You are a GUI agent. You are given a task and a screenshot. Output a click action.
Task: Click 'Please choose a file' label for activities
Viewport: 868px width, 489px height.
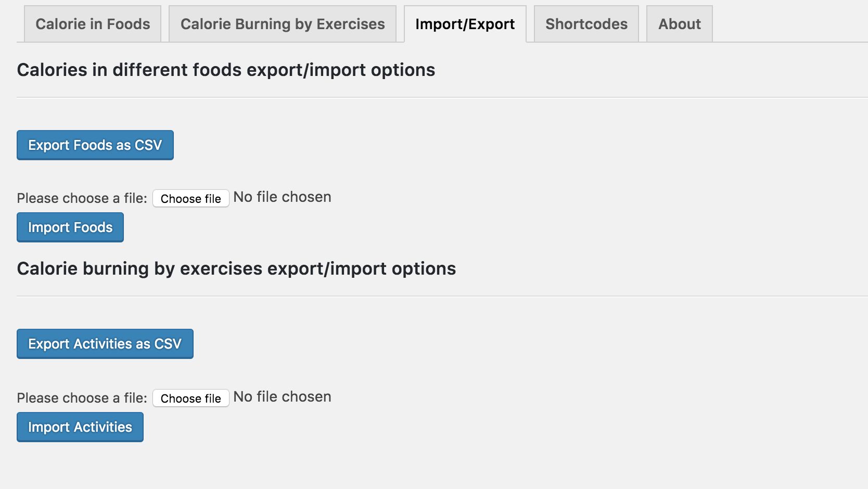pyautogui.click(x=82, y=398)
